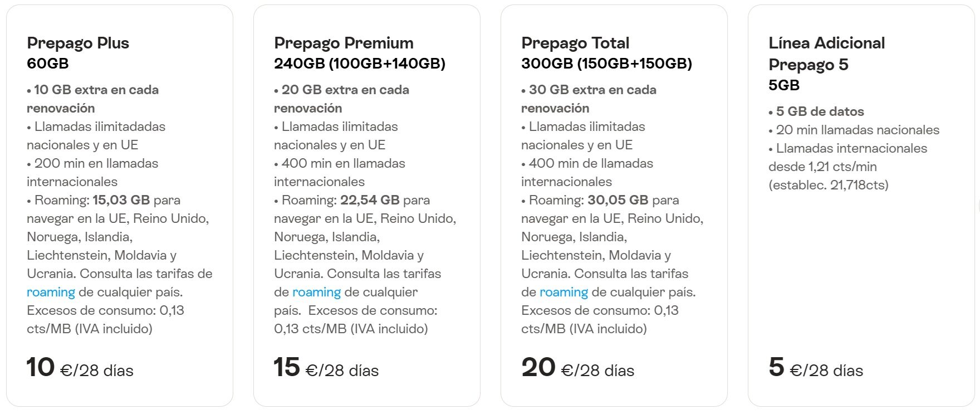Select the 240GB (100GB+140GB) subtitle
The height and width of the screenshot is (414, 980).
360,64
